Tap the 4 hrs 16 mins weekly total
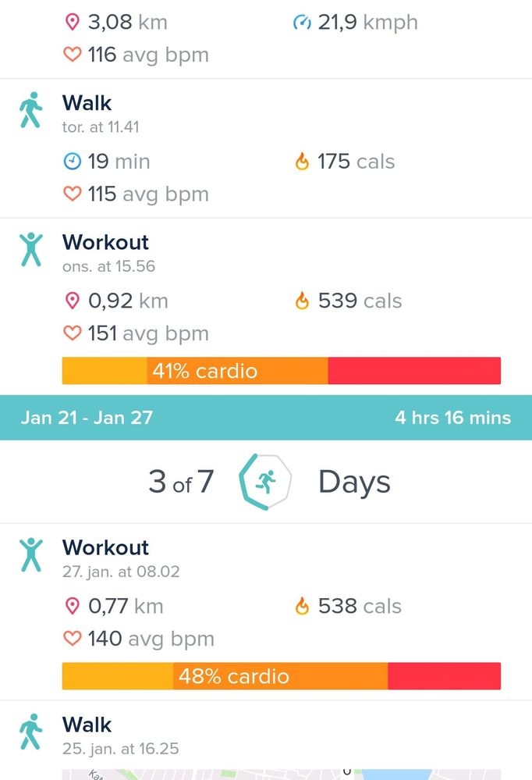 pos(452,418)
